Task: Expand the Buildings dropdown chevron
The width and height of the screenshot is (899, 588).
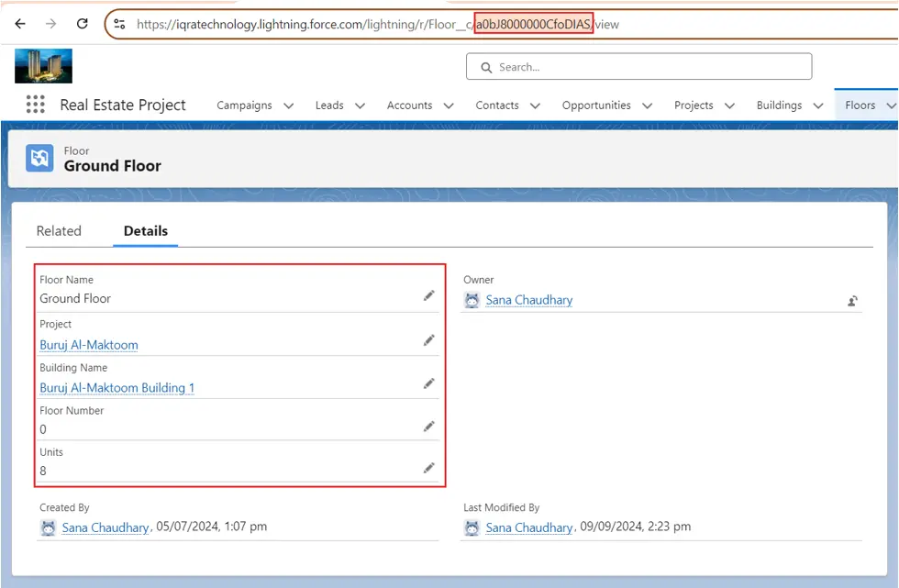Action: coord(818,106)
